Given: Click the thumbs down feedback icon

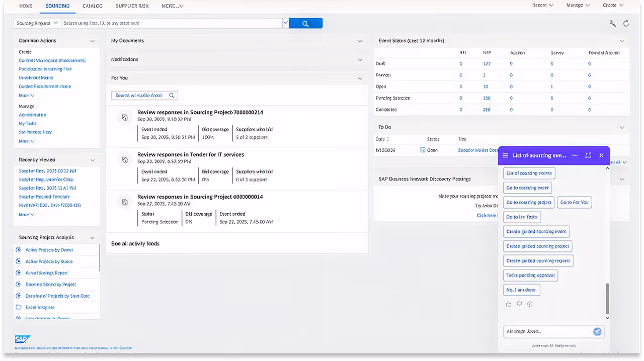Looking at the screenshot, I should tap(519, 304).
